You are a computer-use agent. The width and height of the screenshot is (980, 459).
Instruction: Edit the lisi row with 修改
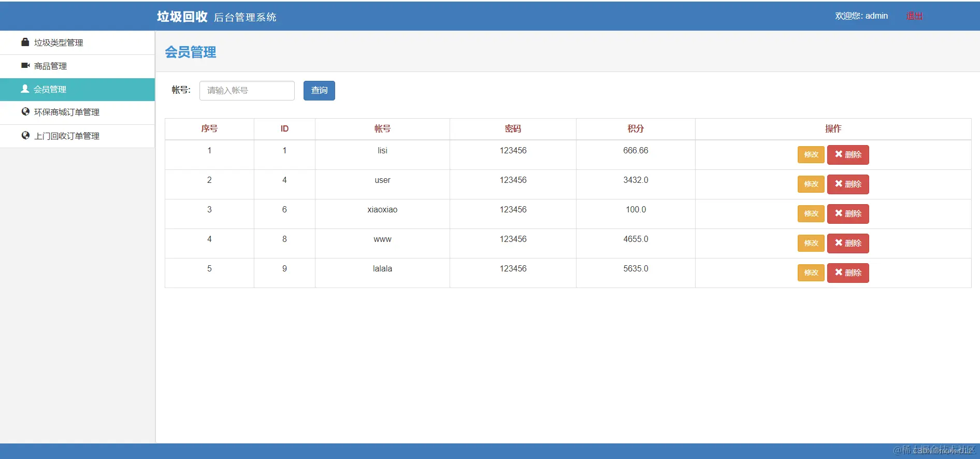click(811, 154)
